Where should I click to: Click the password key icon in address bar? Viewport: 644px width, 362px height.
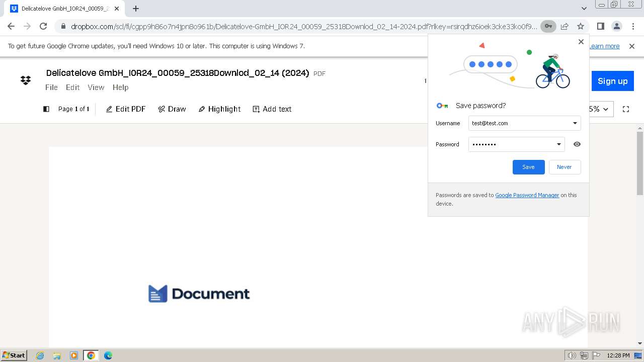coord(548,26)
